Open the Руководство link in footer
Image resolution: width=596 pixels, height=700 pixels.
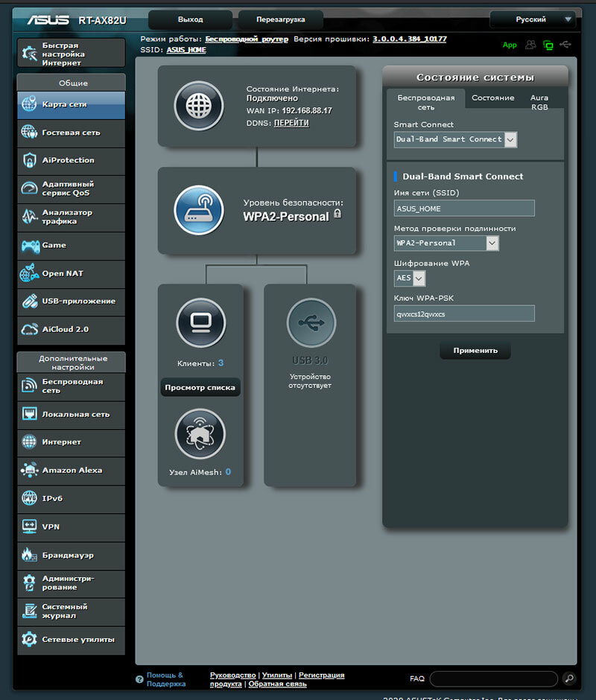tap(232, 675)
